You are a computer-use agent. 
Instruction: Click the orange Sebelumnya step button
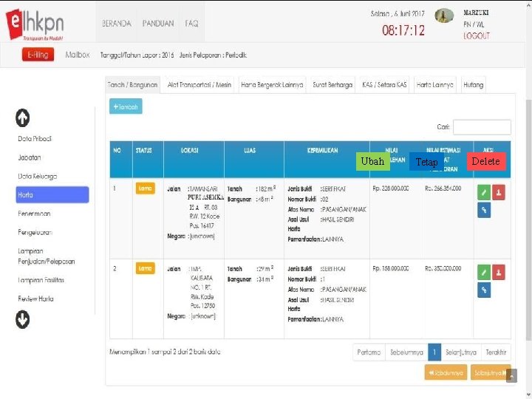click(x=446, y=372)
